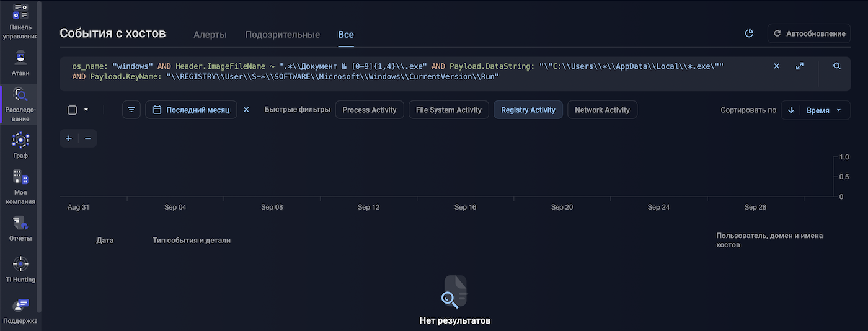The height and width of the screenshot is (331, 868).
Task: Open the Отчеты reports section
Action: tap(20, 227)
